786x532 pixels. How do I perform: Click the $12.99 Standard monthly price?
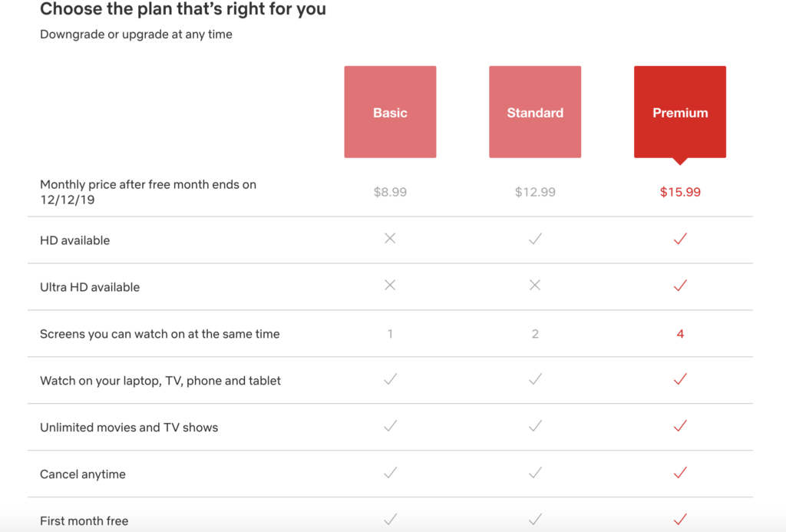click(535, 192)
